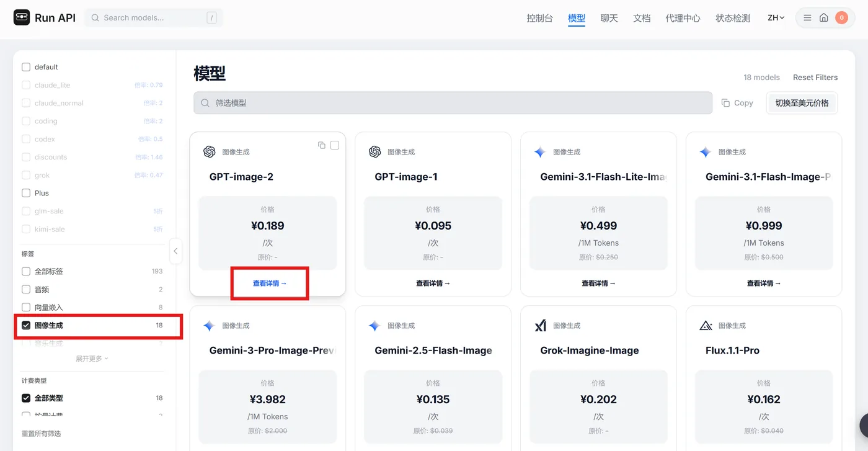The height and width of the screenshot is (451, 868).
Task: Navigate to 代理中心
Action: [683, 18]
